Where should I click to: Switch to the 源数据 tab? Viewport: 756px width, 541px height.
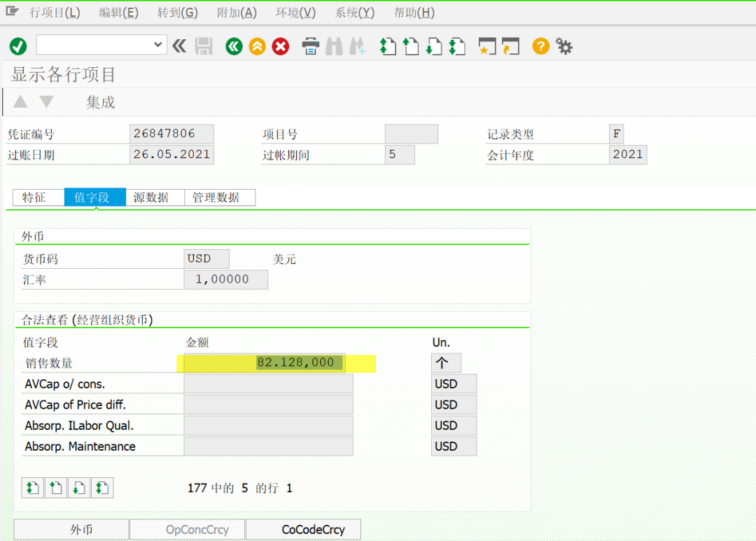pos(155,197)
